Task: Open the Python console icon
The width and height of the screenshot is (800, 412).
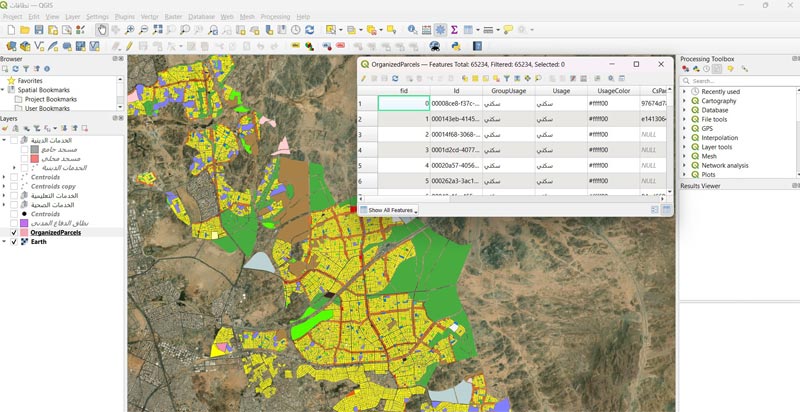Action: 456,46
